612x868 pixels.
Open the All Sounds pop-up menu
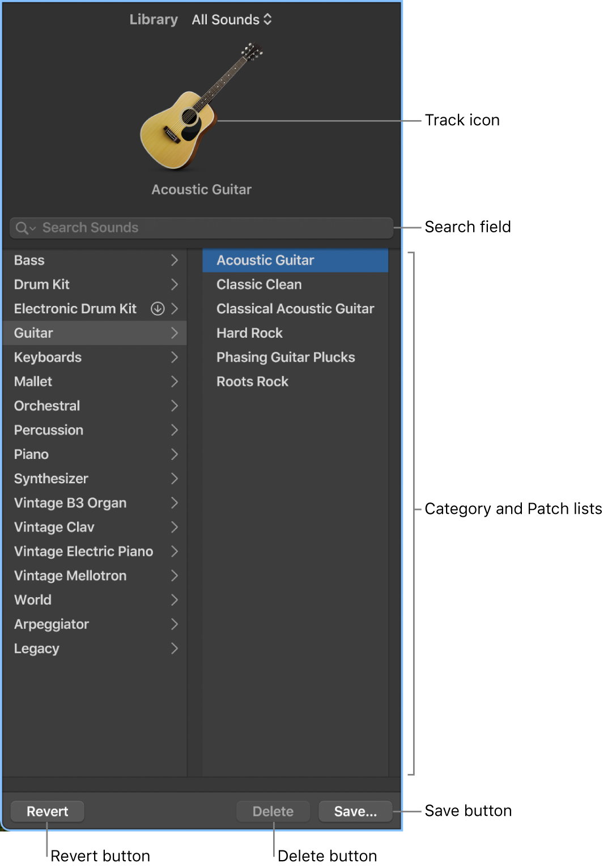232,20
